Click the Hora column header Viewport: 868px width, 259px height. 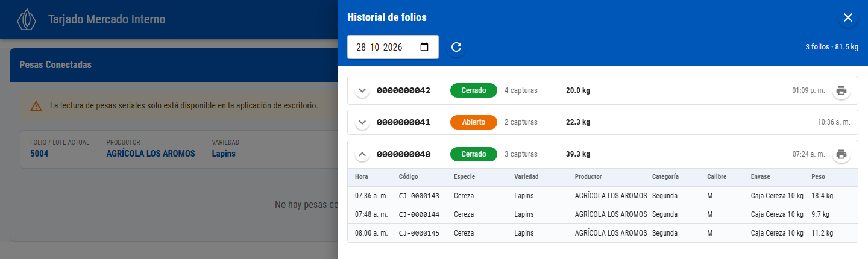(362, 177)
